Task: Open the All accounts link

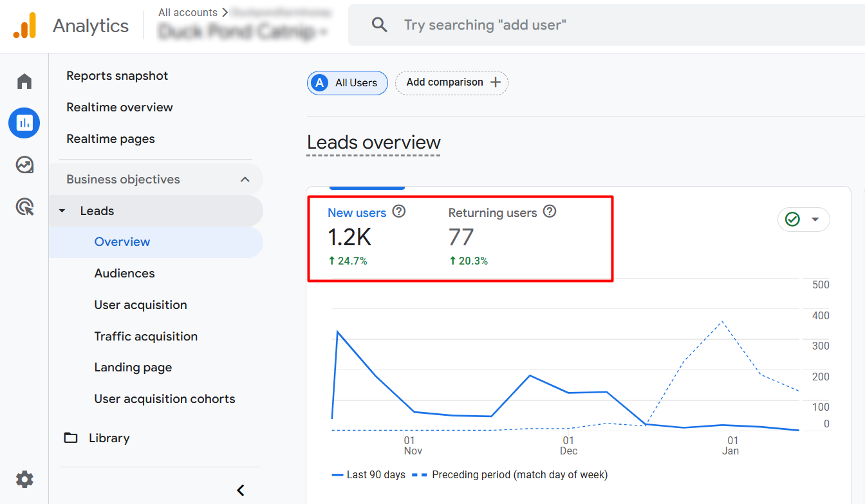Action: point(187,12)
